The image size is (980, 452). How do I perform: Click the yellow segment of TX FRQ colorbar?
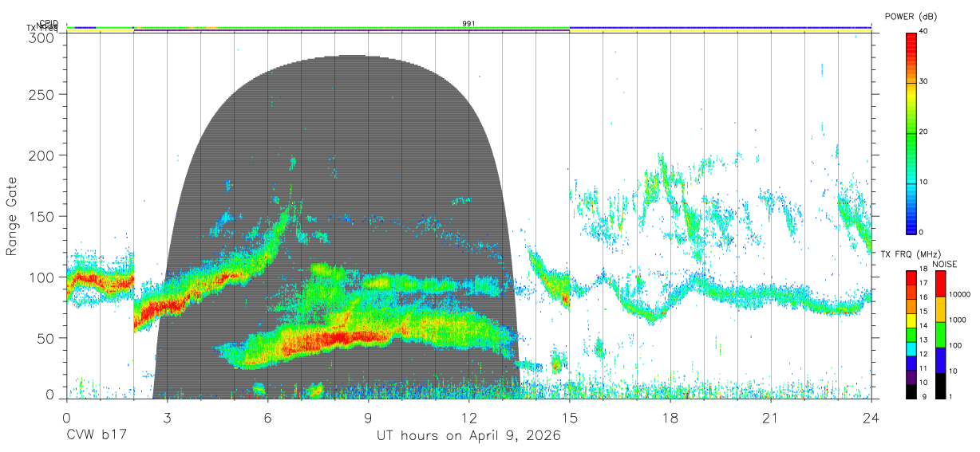(x=911, y=320)
